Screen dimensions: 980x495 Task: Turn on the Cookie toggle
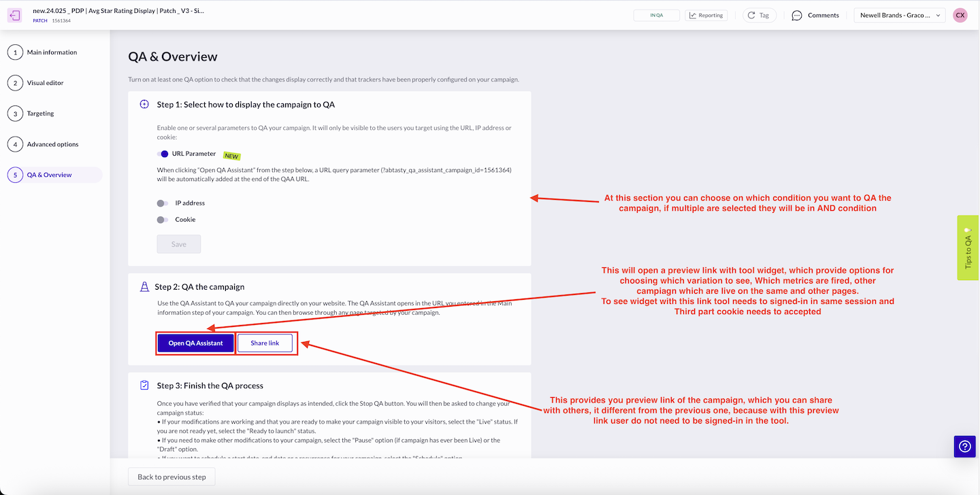[x=163, y=220]
